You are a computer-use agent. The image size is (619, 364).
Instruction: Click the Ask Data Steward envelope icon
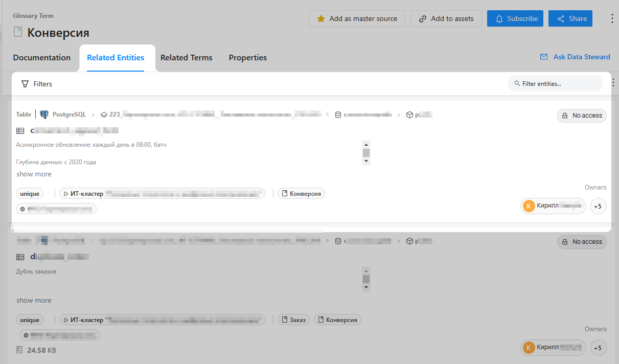click(x=544, y=57)
